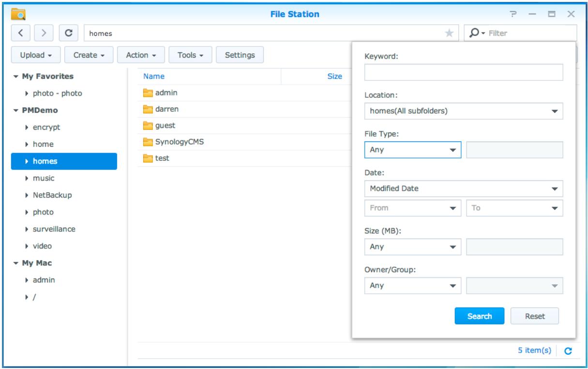Add homes to favorites with the star icon
The image size is (588, 369).
click(x=449, y=33)
